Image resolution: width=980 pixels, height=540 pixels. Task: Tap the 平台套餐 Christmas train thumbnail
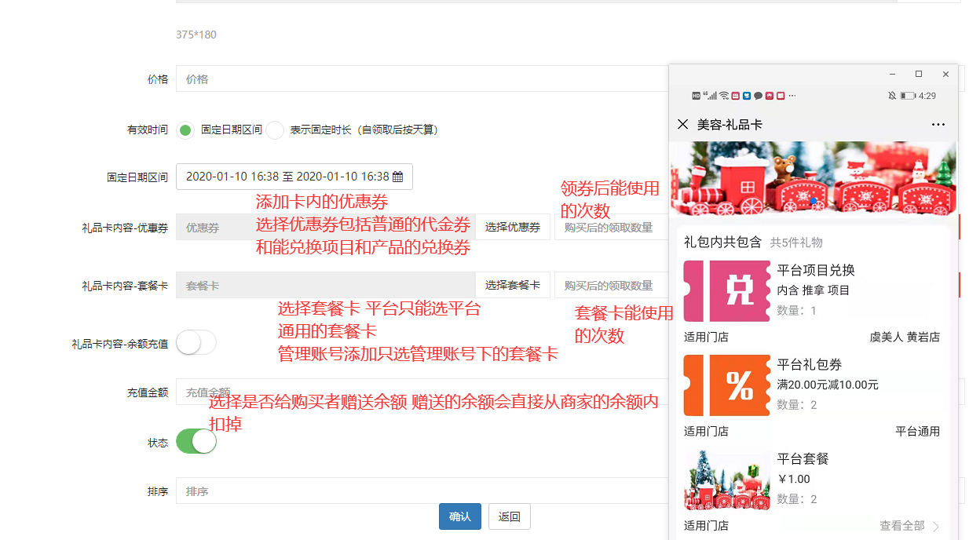[x=727, y=480]
